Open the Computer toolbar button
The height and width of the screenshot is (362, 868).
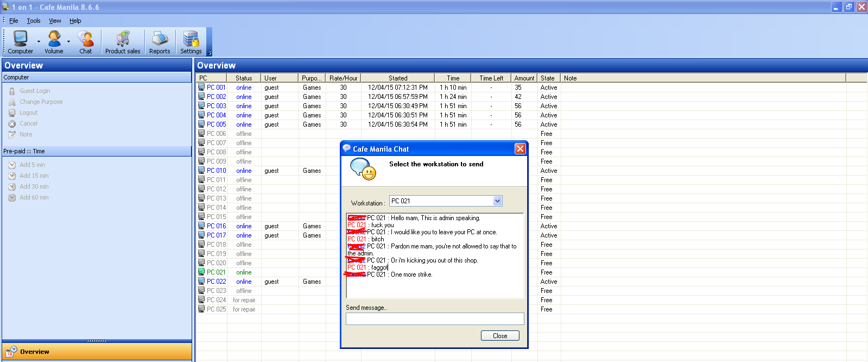[x=20, y=42]
